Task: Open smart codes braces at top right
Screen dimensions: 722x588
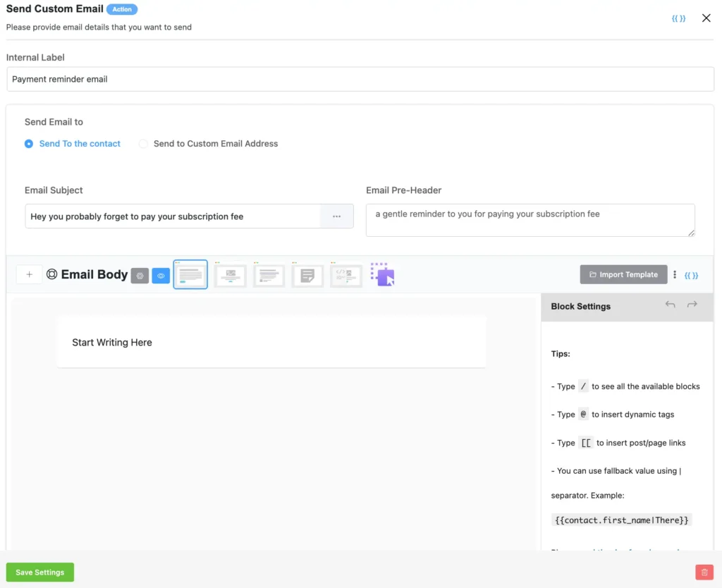Action: (x=678, y=18)
